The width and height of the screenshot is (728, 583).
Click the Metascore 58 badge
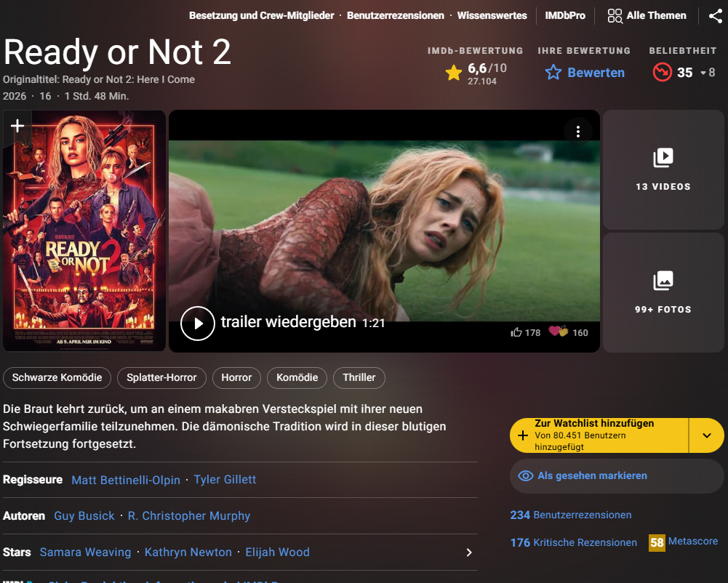tap(657, 542)
